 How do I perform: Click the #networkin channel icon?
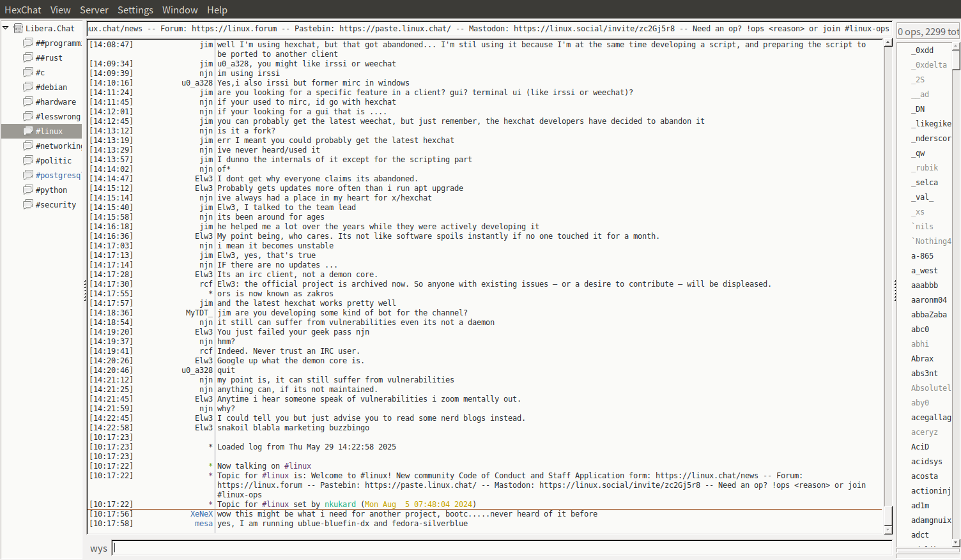(x=28, y=146)
